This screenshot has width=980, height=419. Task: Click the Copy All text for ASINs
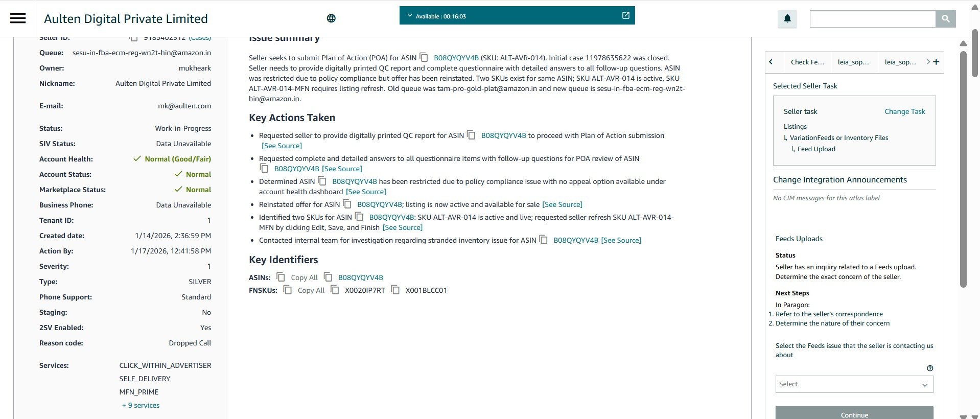coord(305,277)
